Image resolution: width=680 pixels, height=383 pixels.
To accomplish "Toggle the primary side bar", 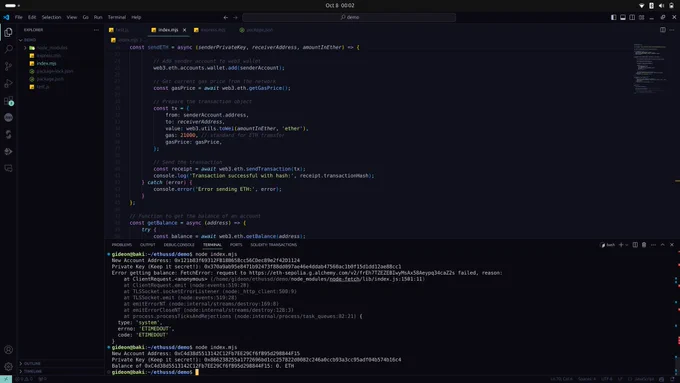I will 613,17.
